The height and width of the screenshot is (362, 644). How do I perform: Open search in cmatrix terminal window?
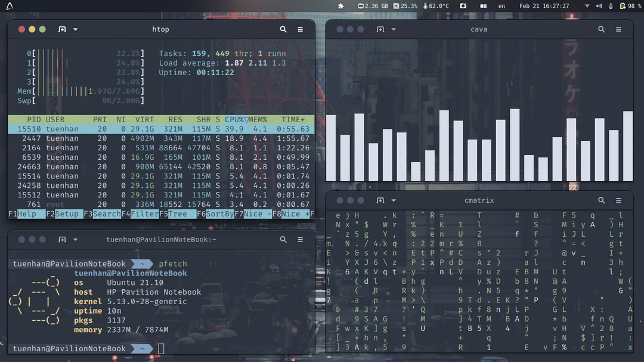[x=601, y=200]
